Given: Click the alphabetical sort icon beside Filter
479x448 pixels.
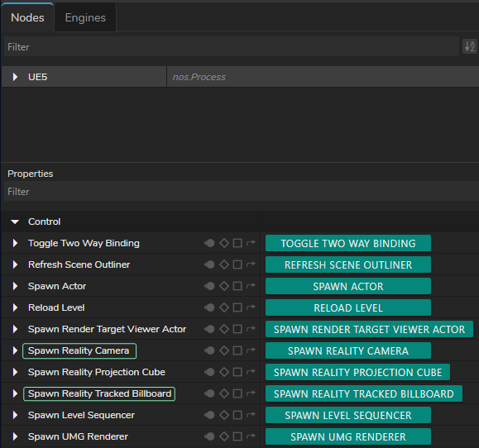Looking at the screenshot, I should pos(470,46).
